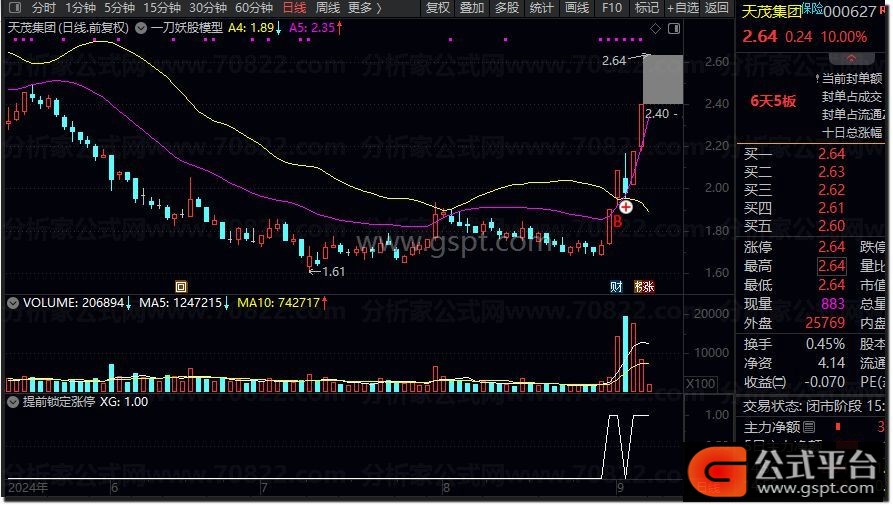Click the 6天5板 label

[x=773, y=101]
